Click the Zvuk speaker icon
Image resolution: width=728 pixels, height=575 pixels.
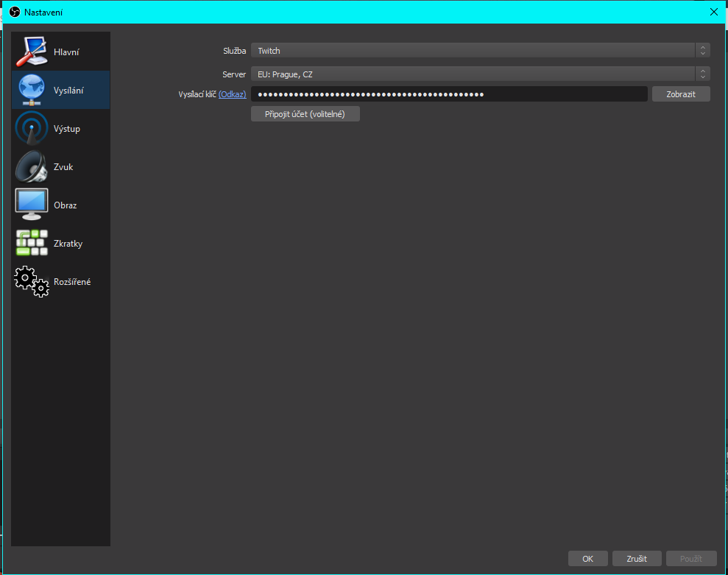click(x=32, y=167)
